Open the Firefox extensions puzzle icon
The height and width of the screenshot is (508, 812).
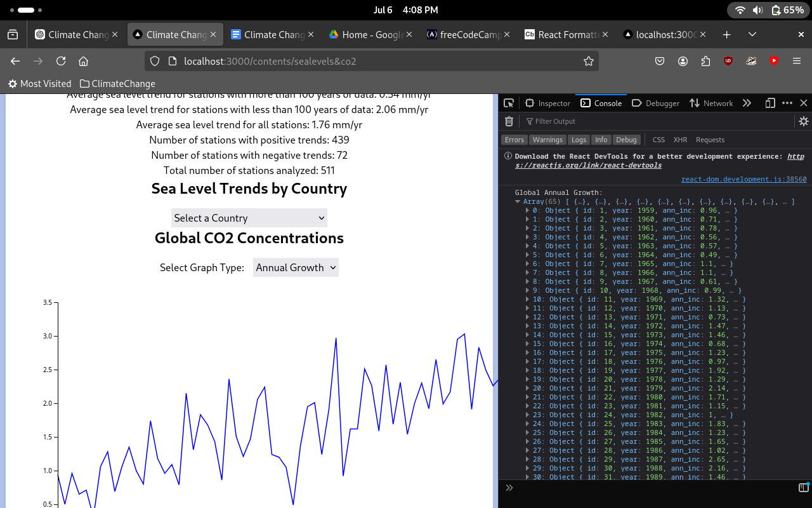pos(705,61)
